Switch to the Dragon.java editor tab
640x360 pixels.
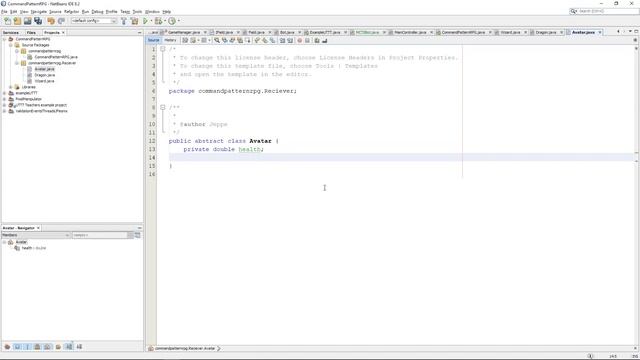pos(546,32)
